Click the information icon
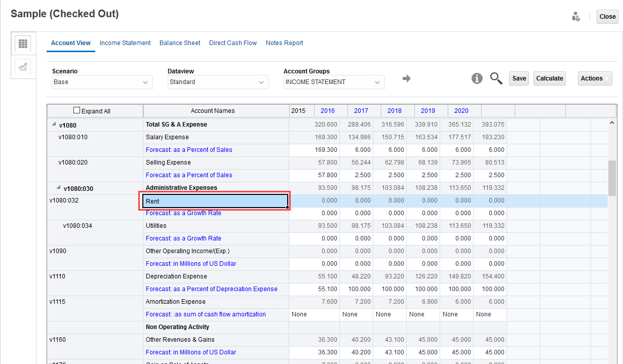Viewport: 623px width, 364px height. [x=477, y=78]
